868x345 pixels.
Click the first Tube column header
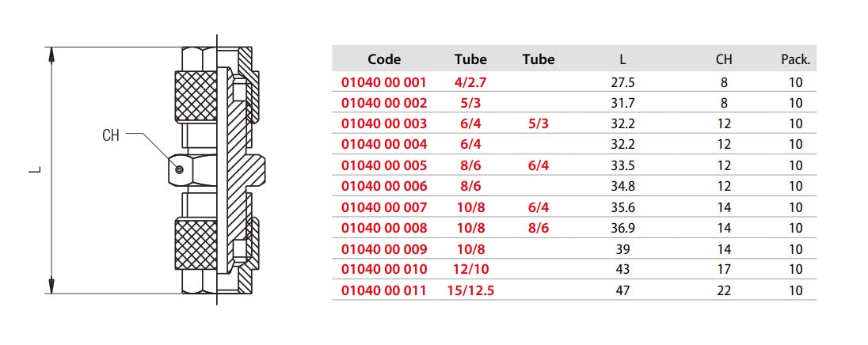(x=470, y=59)
